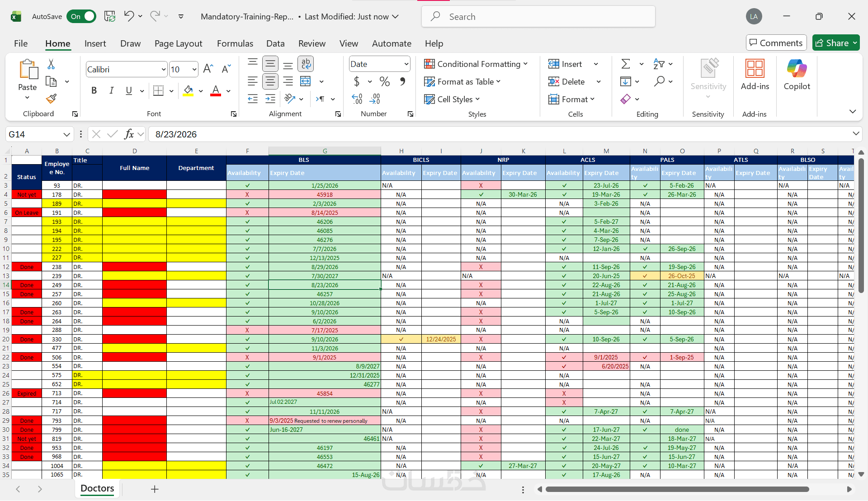868x501 pixels.
Task: Switch to the Page Layout tab
Action: coord(178,43)
